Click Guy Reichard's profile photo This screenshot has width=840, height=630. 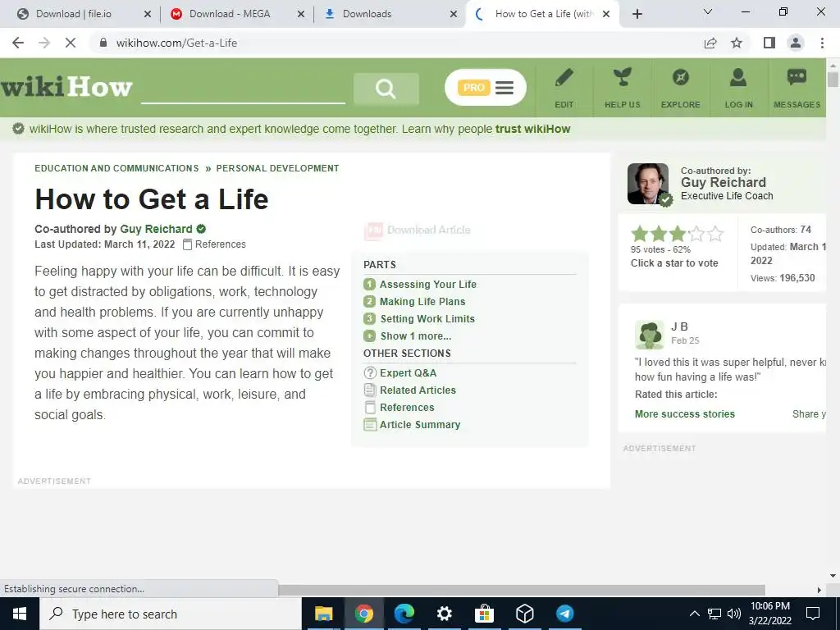pos(648,184)
